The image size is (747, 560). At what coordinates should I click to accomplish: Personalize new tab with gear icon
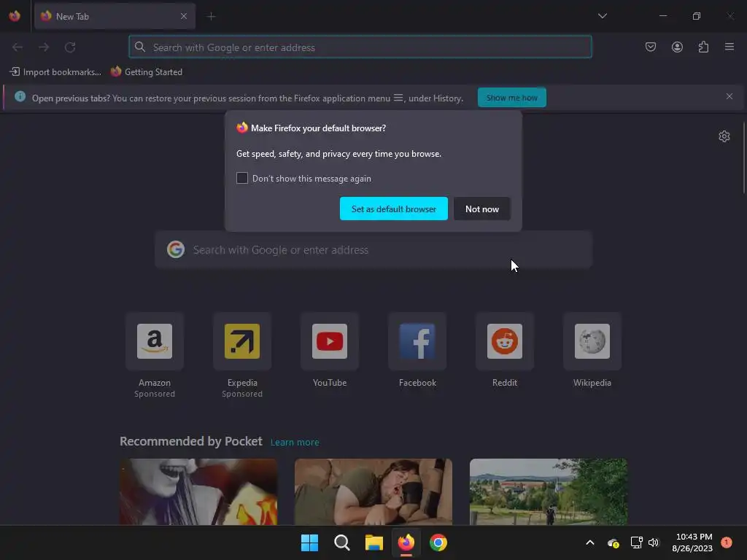[x=724, y=136]
